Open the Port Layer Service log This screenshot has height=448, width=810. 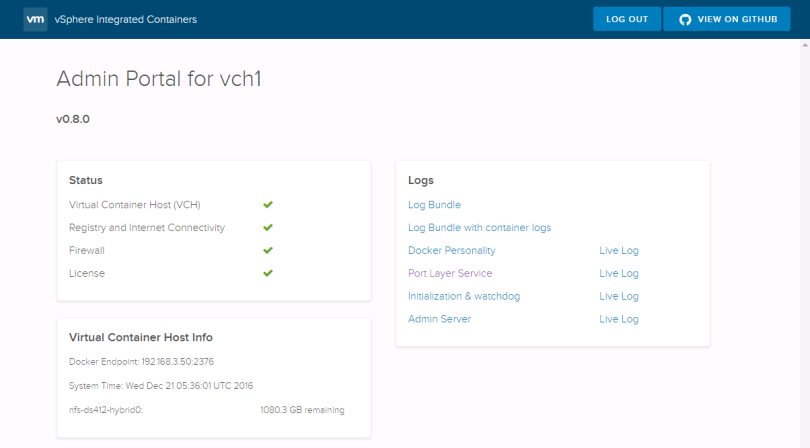point(450,273)
